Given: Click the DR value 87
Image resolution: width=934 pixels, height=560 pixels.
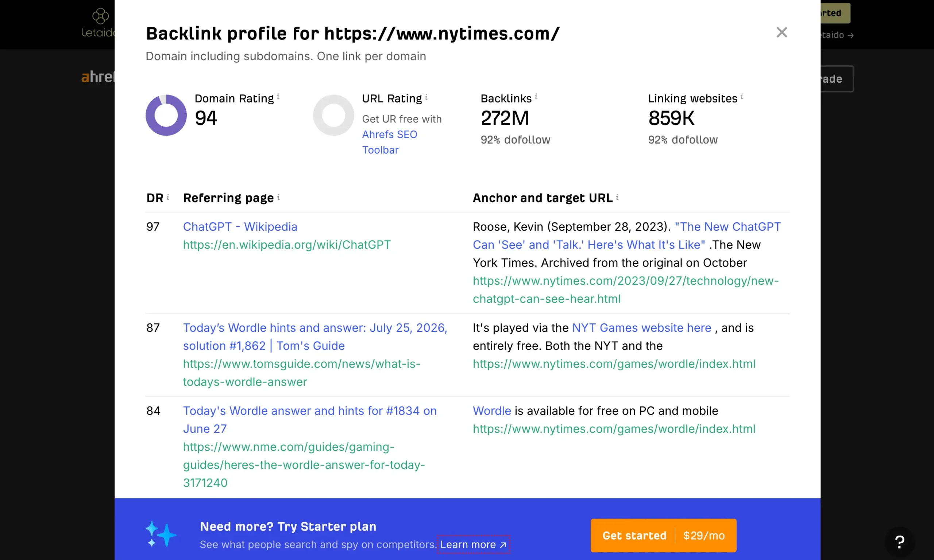Looking at the screenshot, I should tap(153, 327).
